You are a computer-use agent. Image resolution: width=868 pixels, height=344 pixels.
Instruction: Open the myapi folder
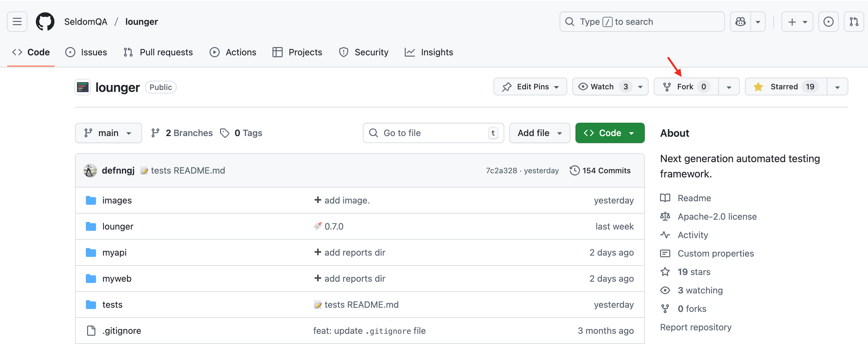(x=114, y=252)
